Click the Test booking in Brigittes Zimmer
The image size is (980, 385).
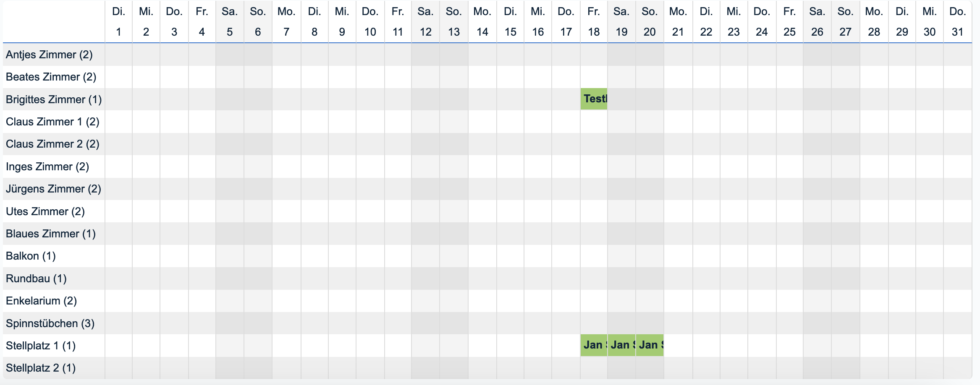click(594, 99)
